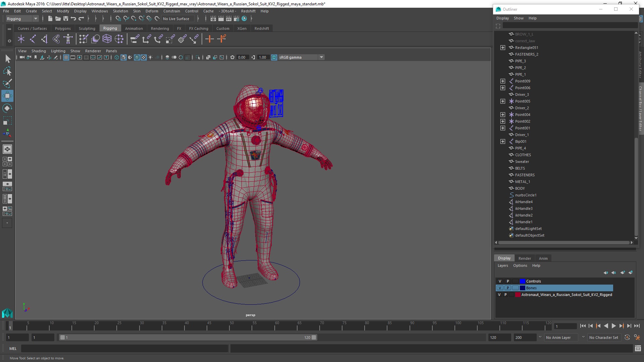Open the Deform menu

tap(152, 11)
